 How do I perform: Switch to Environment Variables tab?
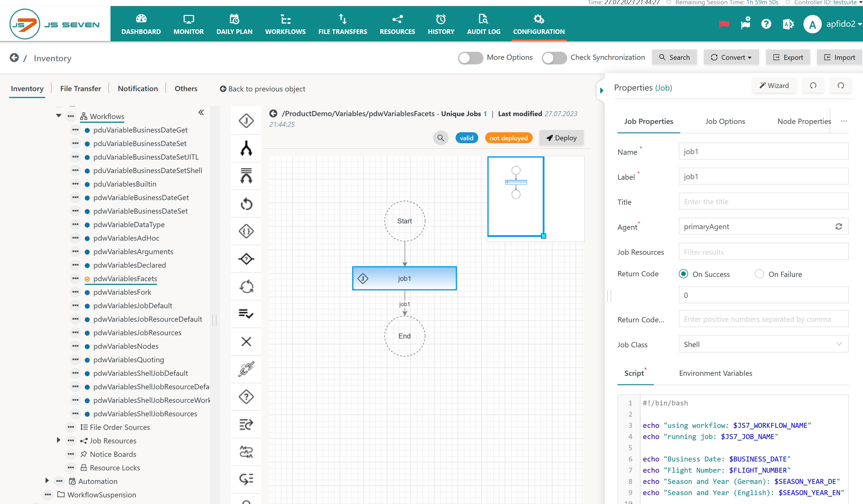(x=715, y=373)
